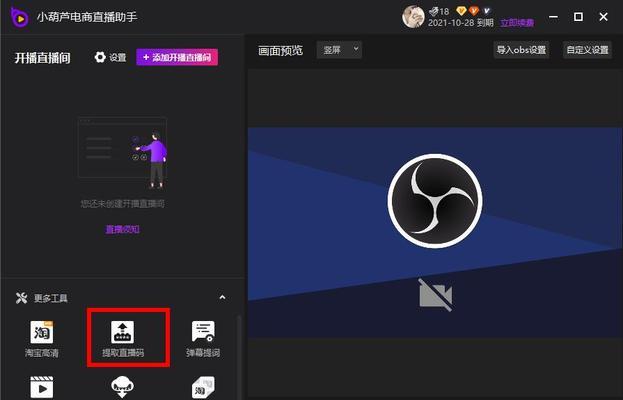
Task: Click 导入obs设置 button
Action: tap(521, 50)
